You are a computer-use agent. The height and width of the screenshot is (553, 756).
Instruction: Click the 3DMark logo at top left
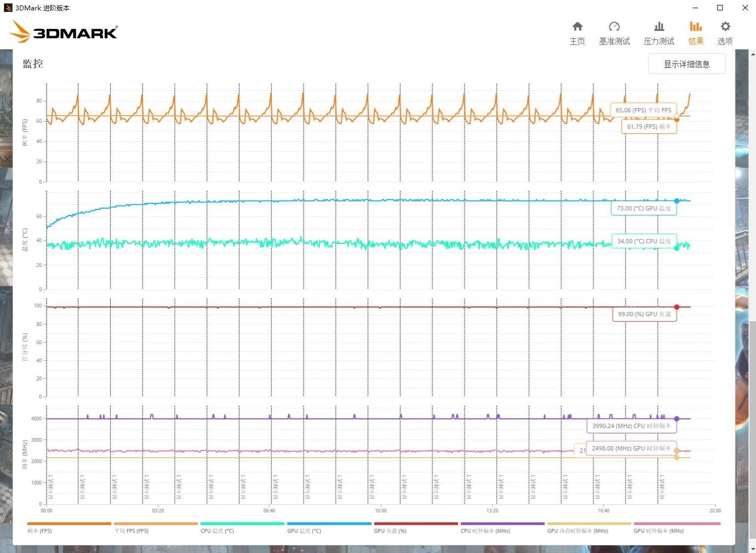64,32
